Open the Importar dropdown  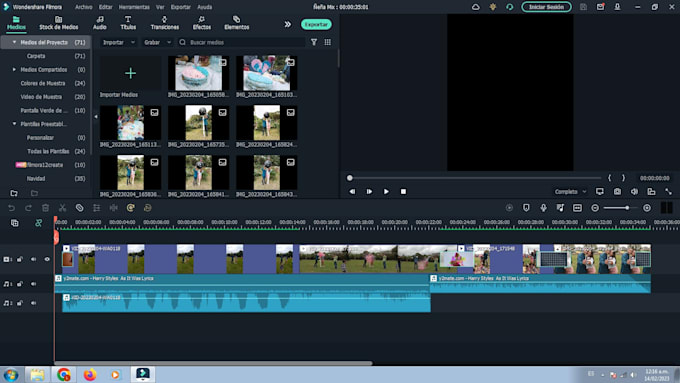coord(118,42)
